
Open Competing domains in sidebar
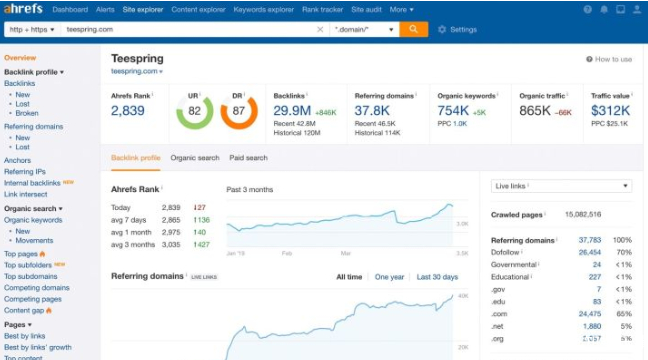click(x=37, y=288)
